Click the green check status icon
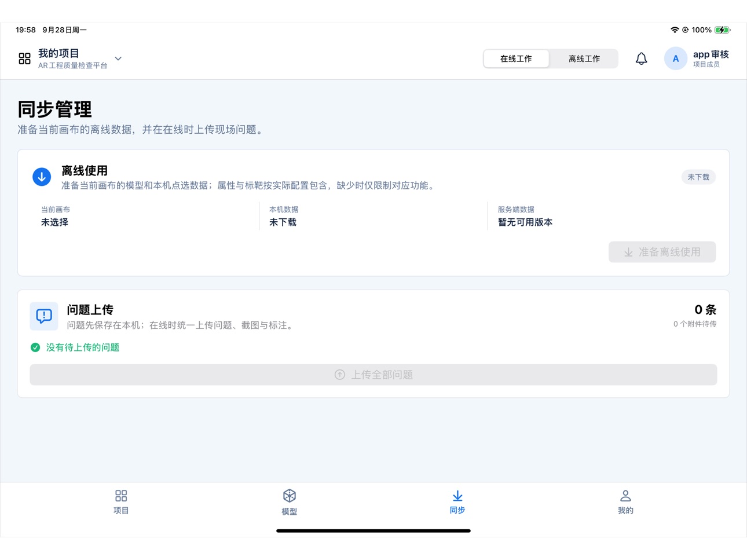The width and height of the screenshot is (747, 560). (35, 347)
